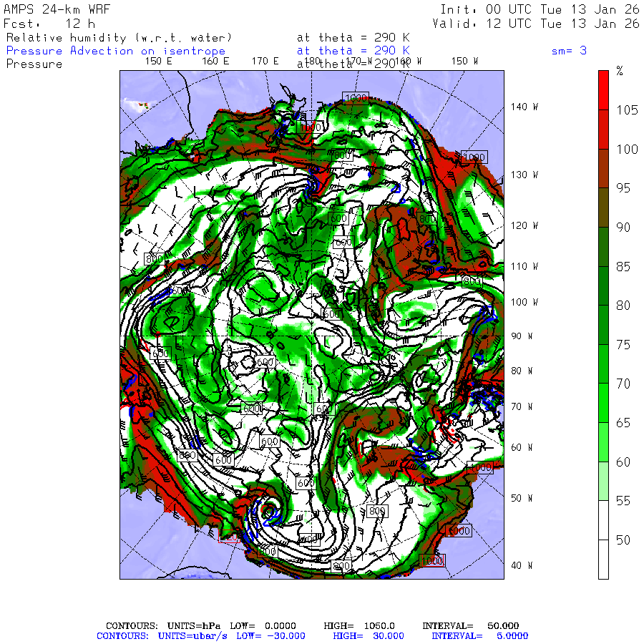Select the black 'LOW= 0.0000' legend value
This screenshot has height=644, width=644.
pyautogui.click(x=263, y=626)
